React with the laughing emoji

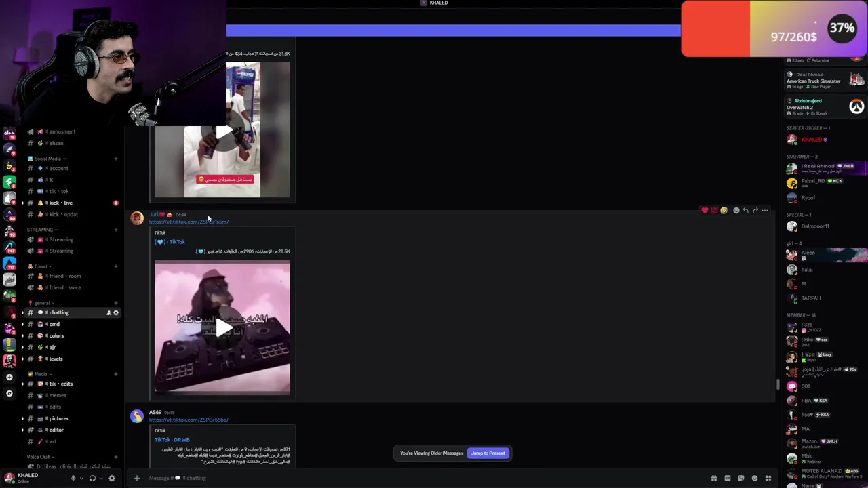click(724, 211)
